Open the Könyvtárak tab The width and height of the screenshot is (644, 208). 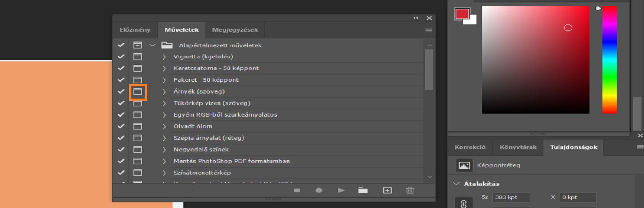(518, 147)
